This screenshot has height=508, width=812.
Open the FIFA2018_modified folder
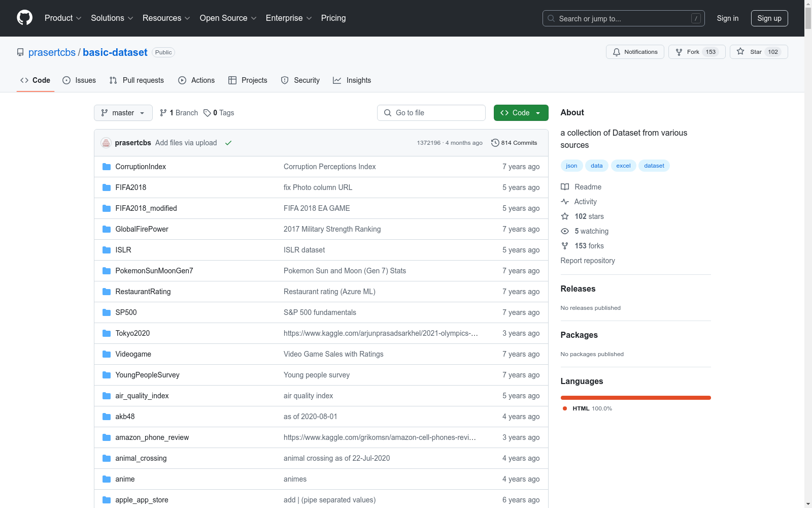point(146,208)
